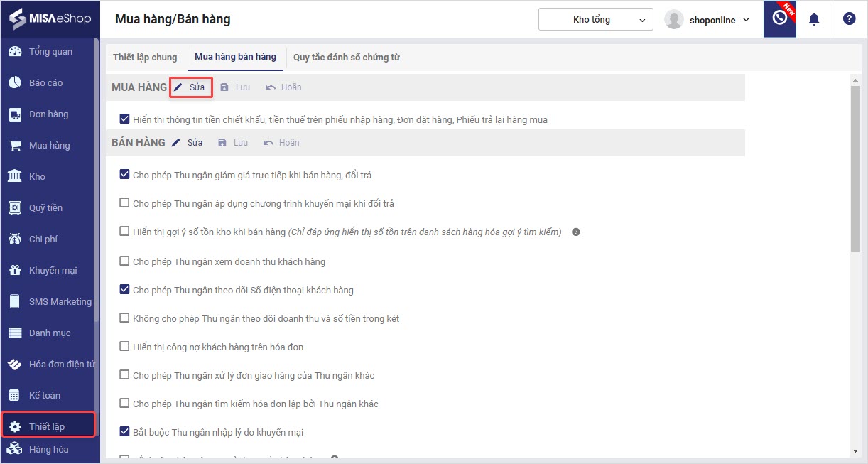
Task: Select the Kế toán calculator icon
Action: tap(14, 396)
